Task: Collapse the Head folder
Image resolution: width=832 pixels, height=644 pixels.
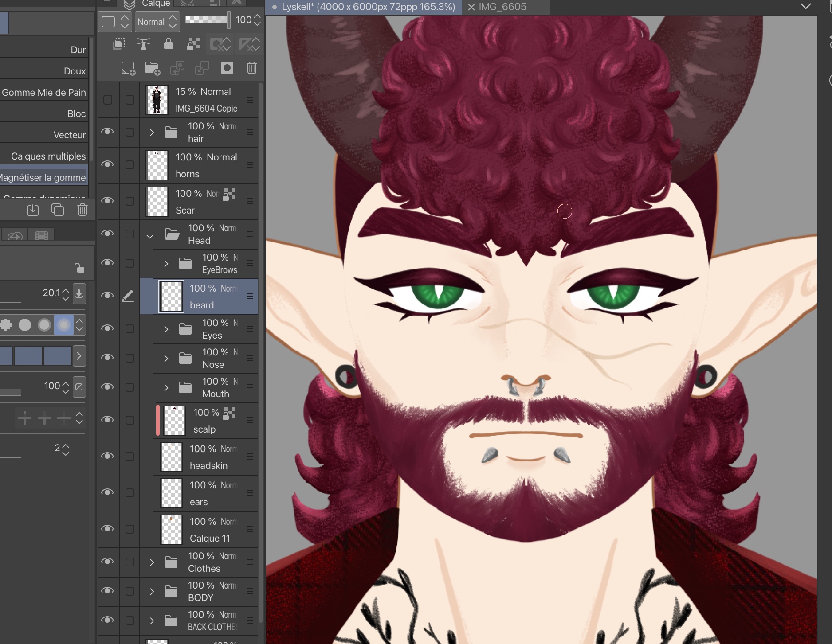Action: (150, 236)
